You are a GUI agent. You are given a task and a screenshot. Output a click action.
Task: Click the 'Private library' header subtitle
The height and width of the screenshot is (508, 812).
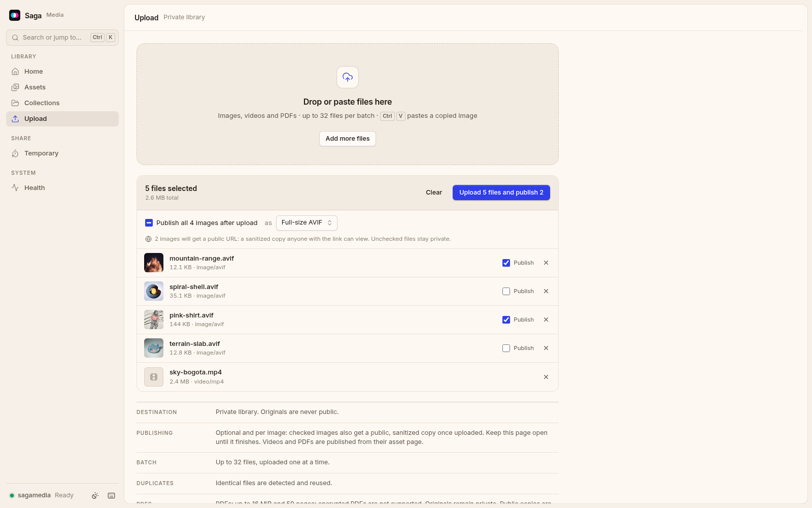tap(184, 17)
